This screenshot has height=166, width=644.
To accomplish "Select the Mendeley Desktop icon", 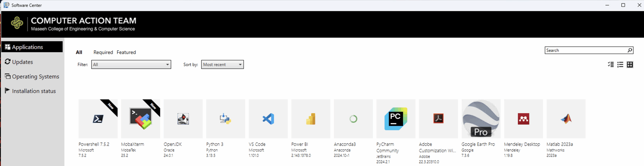I will point(524,119).
